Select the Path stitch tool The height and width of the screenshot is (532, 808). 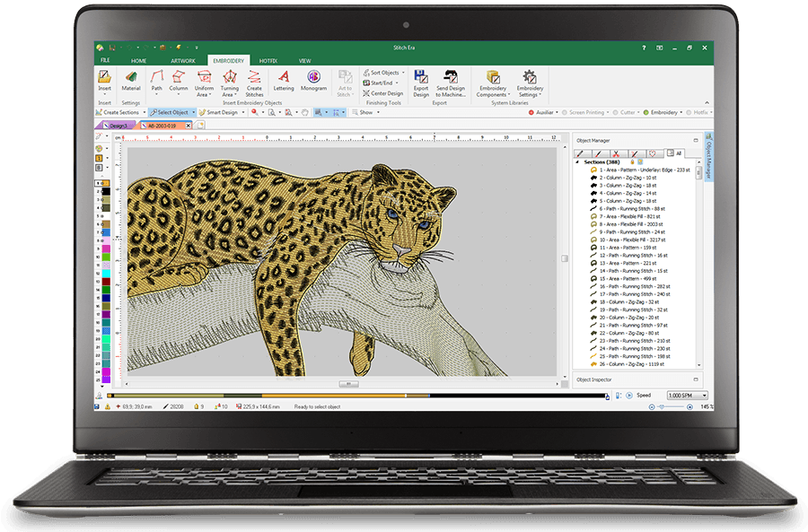point(157,81)
